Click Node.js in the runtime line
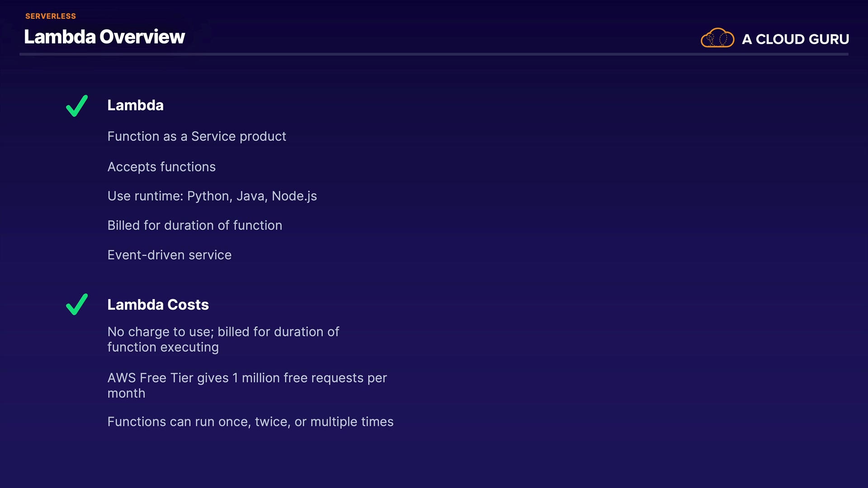 (x=294, y=196)
